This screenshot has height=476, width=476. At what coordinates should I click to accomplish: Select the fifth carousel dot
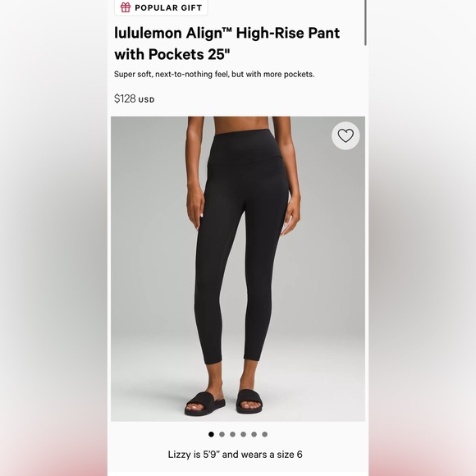click(254, 434)
